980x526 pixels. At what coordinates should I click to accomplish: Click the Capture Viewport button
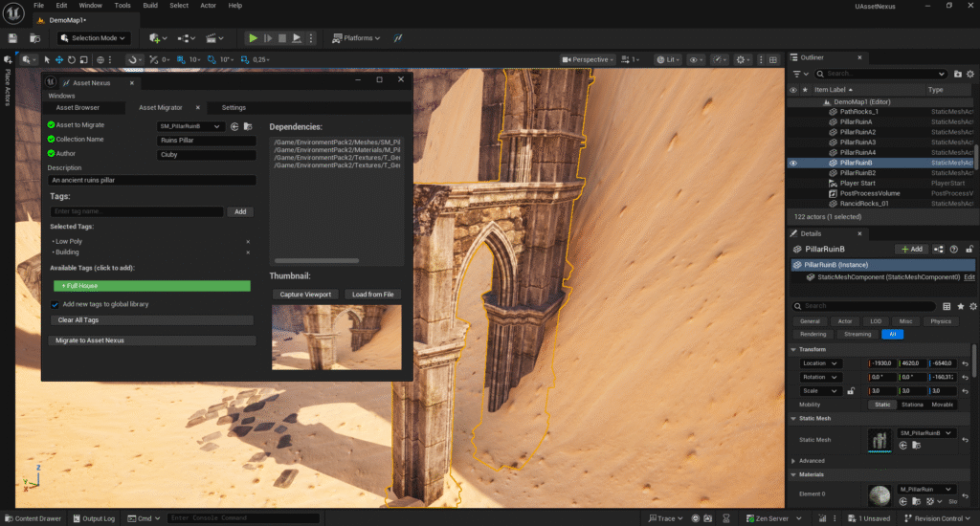(304, 295)
